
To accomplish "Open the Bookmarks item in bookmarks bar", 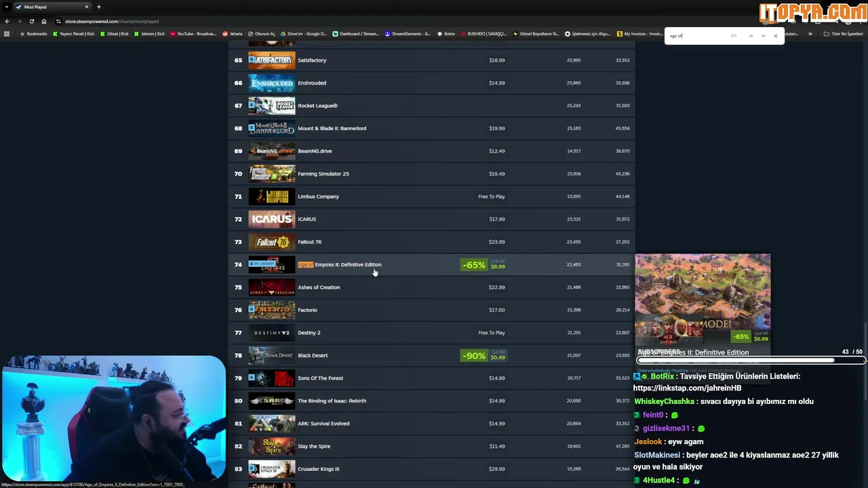I will [x=34, y=34].
